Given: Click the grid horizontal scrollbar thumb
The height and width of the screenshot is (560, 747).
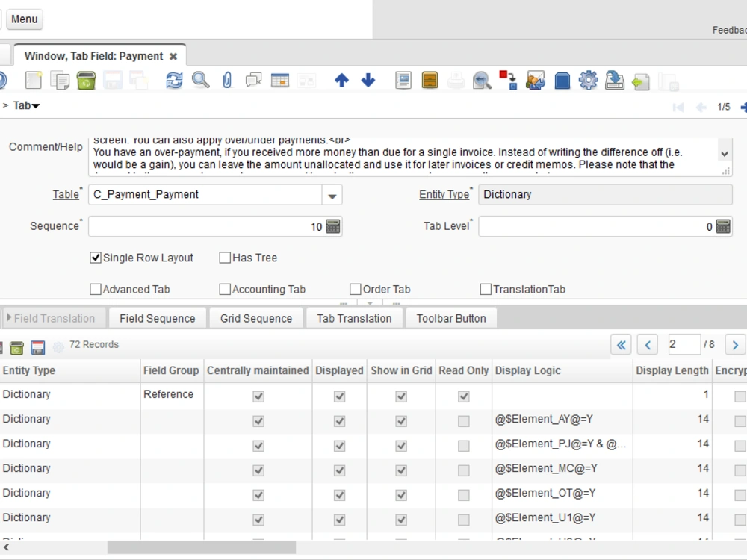Looking at the screenshot, I should click(201, 547).
